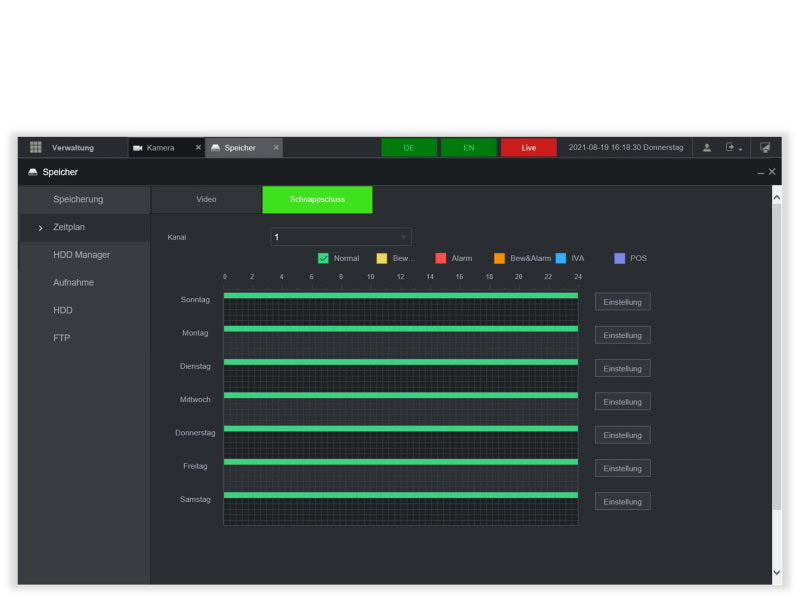Viewport: 800px width, 600px height.
Task: Click the user account icon
Action: click(x=707, y=147)
